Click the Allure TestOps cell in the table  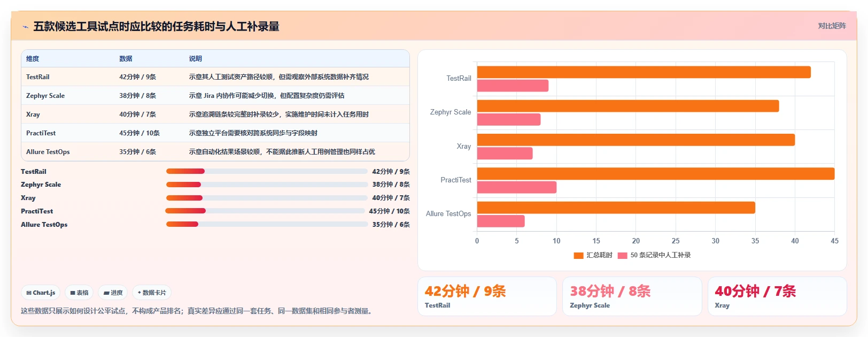[x=48, y=152]
